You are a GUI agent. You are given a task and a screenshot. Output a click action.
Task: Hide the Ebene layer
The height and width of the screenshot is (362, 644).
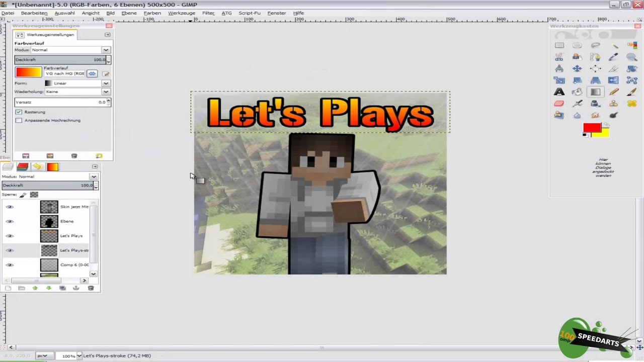10,221
